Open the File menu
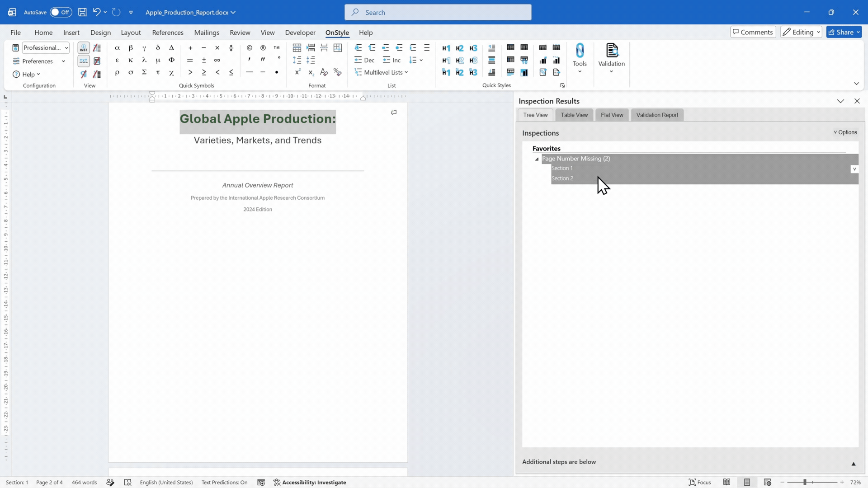The width and height of the screenshot is (868, 488). 15,33
